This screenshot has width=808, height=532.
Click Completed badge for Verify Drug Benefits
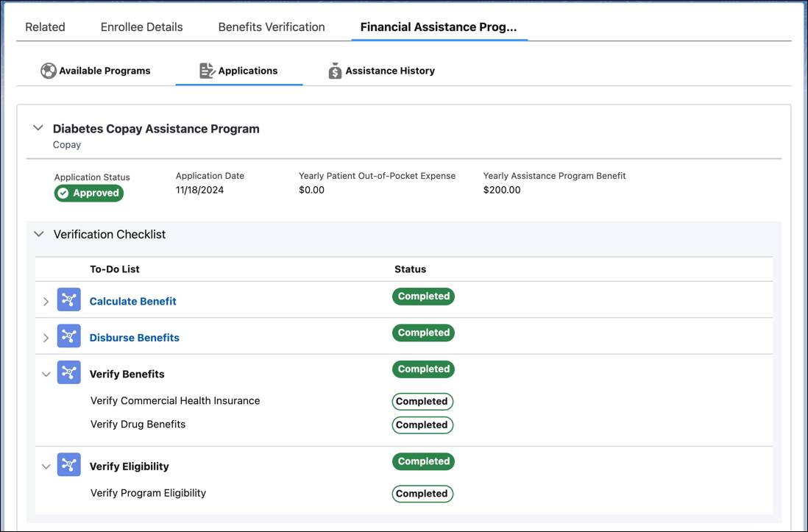click(x=422, y=425)
